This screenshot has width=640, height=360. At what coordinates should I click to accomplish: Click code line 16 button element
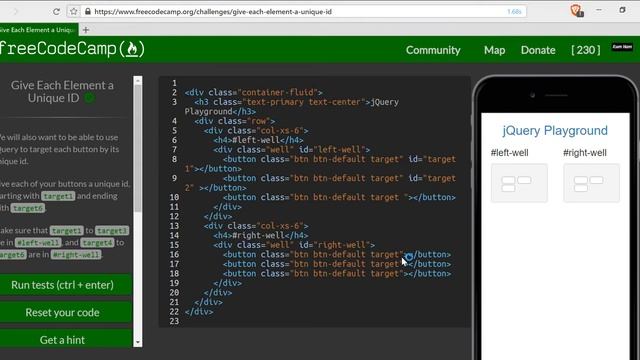coord(337,254)
